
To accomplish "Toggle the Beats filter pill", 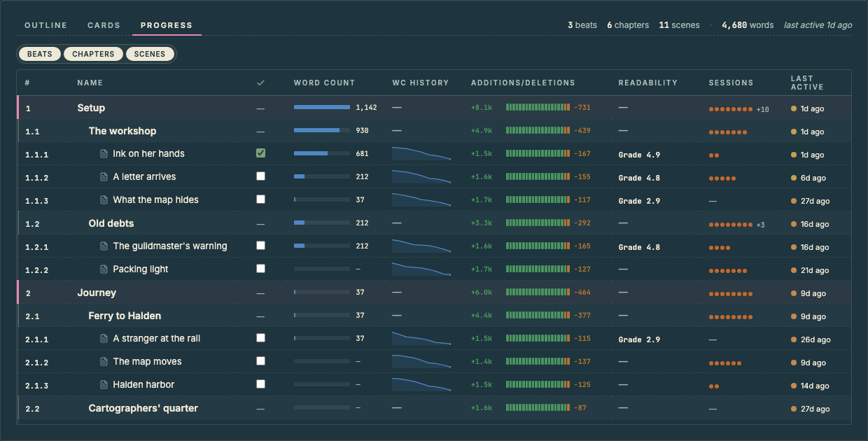I will pyautogui.click(x=40, y=54).
